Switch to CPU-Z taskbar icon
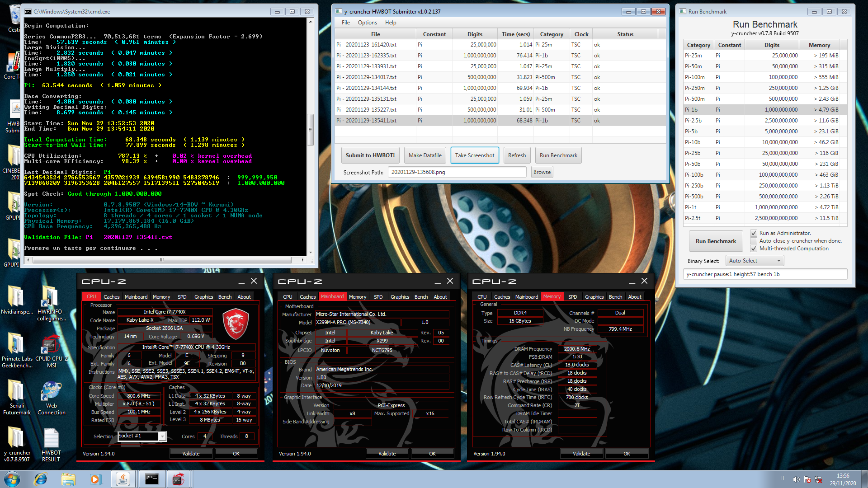Image resolution: width=868 pixels, height=488 pixels. [x=179, y=479]
